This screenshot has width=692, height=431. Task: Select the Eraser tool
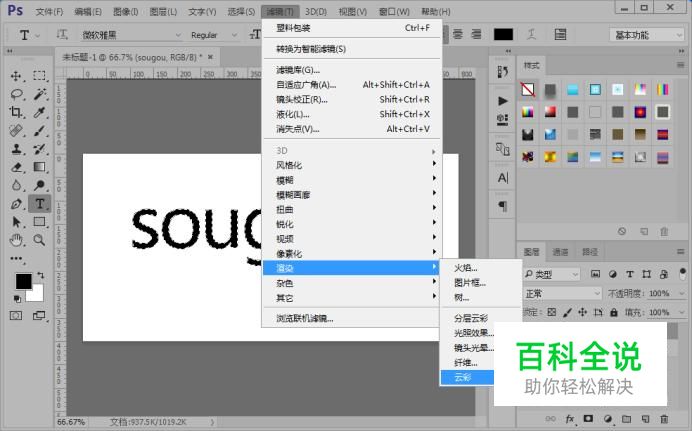coord(16,167)
